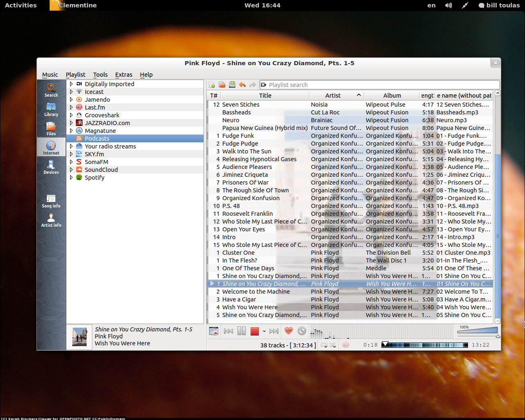Open the Search sidebar tab

(51, 90)
